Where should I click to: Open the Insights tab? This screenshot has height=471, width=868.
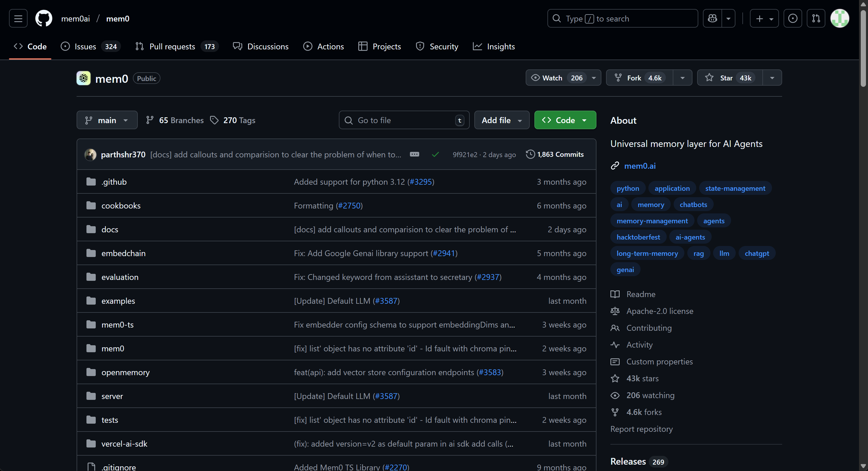point(494,46)
